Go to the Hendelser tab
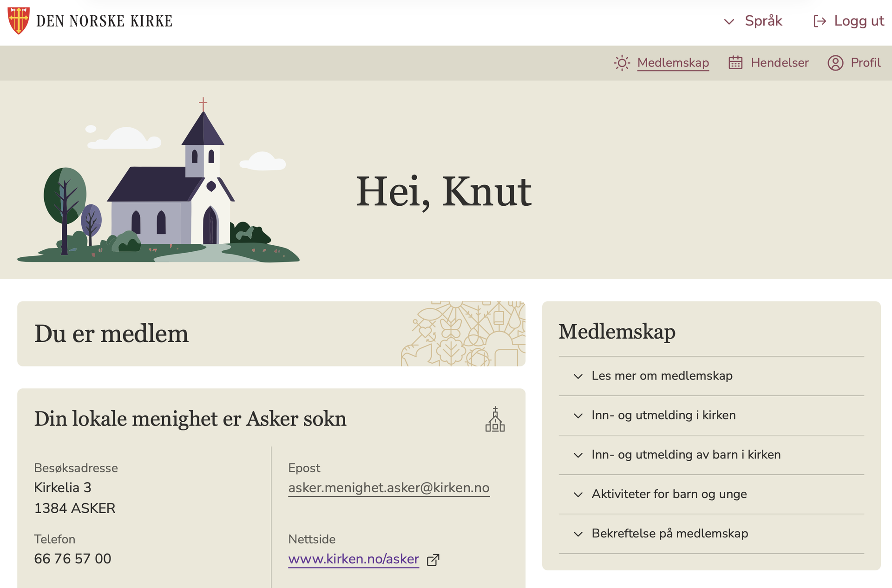Viewport: 892px width, 588px height. [779, 63]
